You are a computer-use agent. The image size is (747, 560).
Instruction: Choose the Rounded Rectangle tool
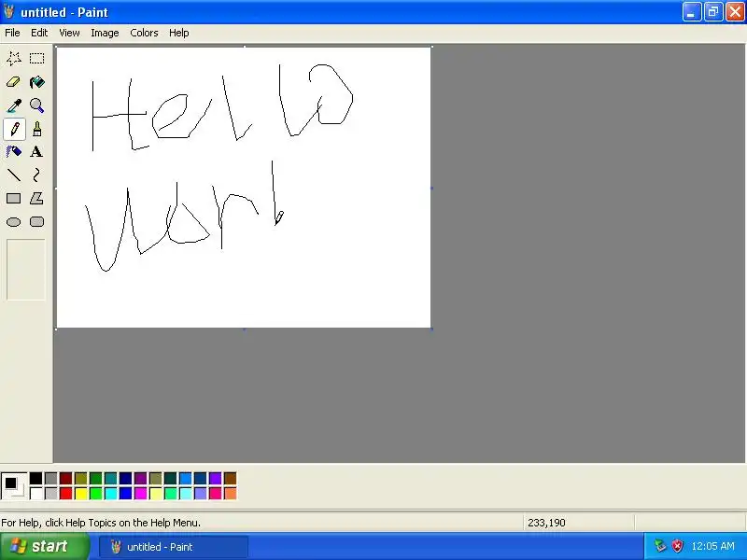click(x=36, y=222)
